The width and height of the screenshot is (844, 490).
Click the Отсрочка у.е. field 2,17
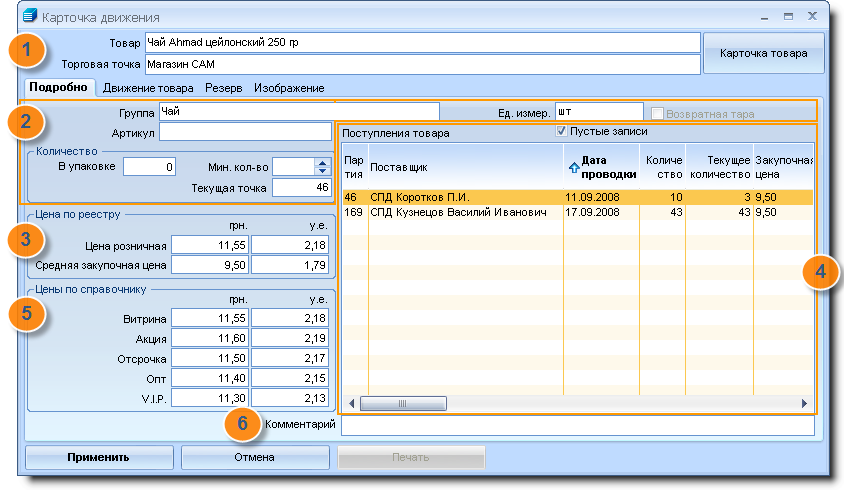click(x=290, y=358)
